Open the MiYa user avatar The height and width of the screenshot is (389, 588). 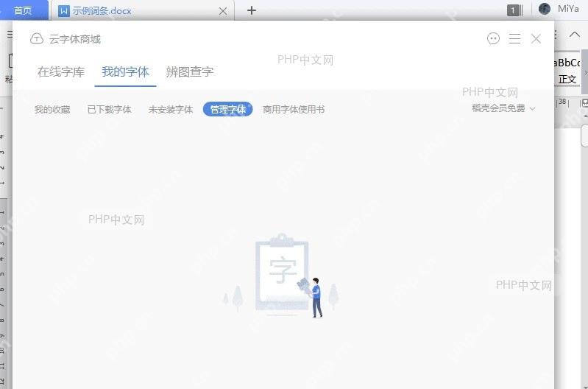click(544, 9)
